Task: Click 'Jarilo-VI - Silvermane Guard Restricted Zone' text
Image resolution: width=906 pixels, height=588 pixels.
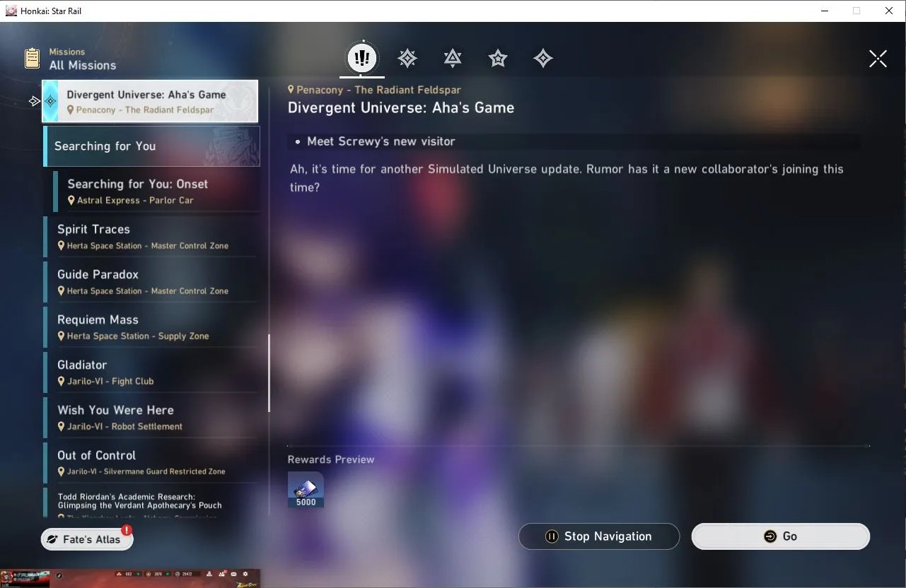Action: tap(146, 471)
